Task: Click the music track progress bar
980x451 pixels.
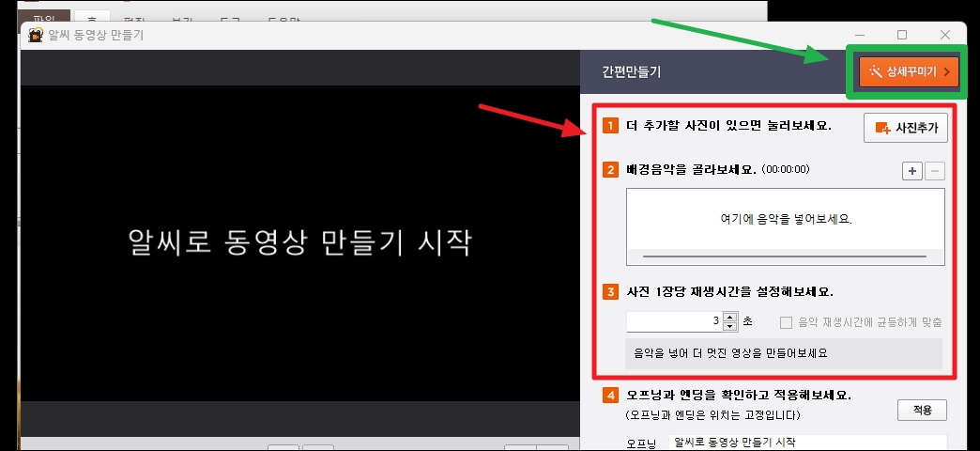Action: (x=785, y=256)
